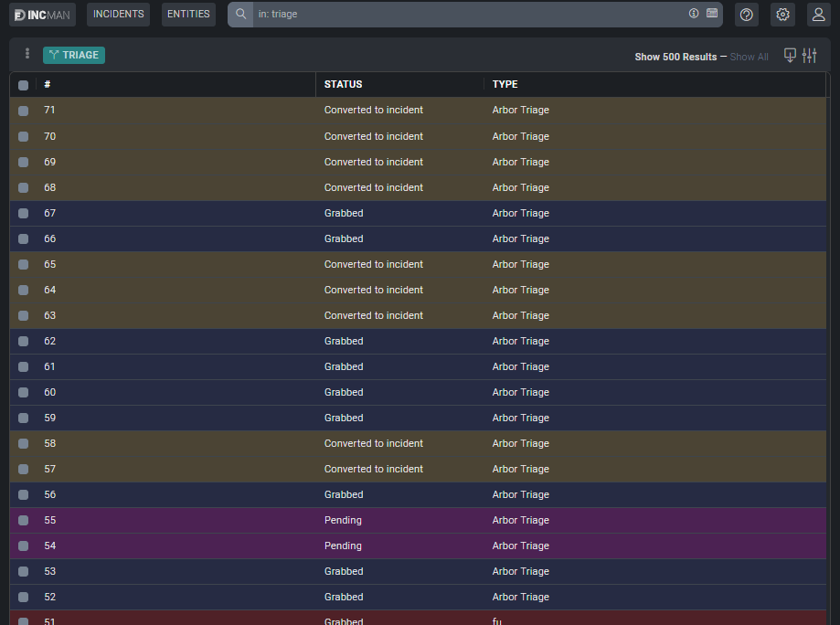The image size is (840, 625).
Task: Click the search info icon
Action: (694, 14)
